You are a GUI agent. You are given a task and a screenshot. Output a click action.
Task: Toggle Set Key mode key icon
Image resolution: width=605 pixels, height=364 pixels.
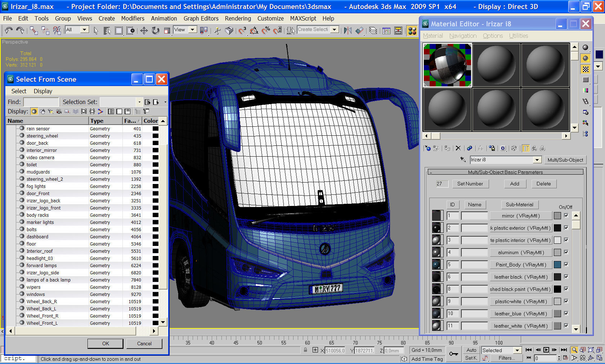[x=454, y=354]
